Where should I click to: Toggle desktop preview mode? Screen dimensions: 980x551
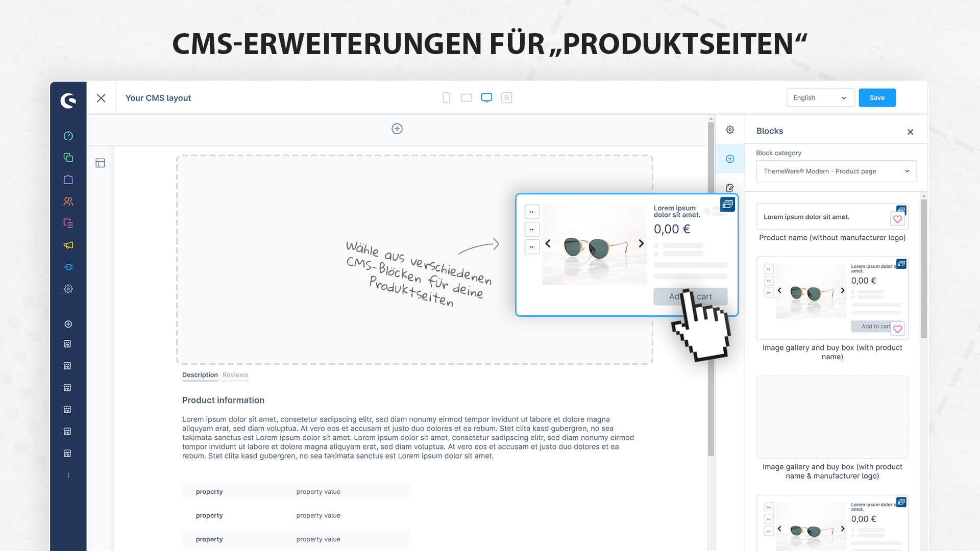486,97
